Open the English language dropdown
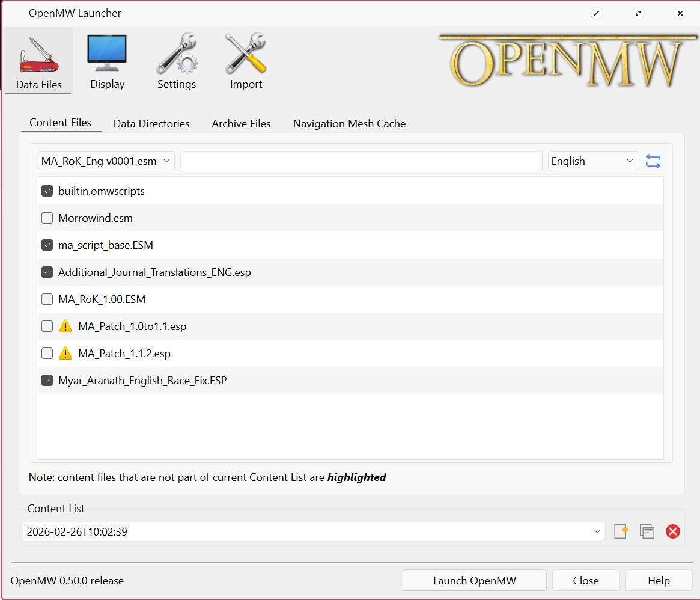 pyautogui.click(x=592, y=161)
